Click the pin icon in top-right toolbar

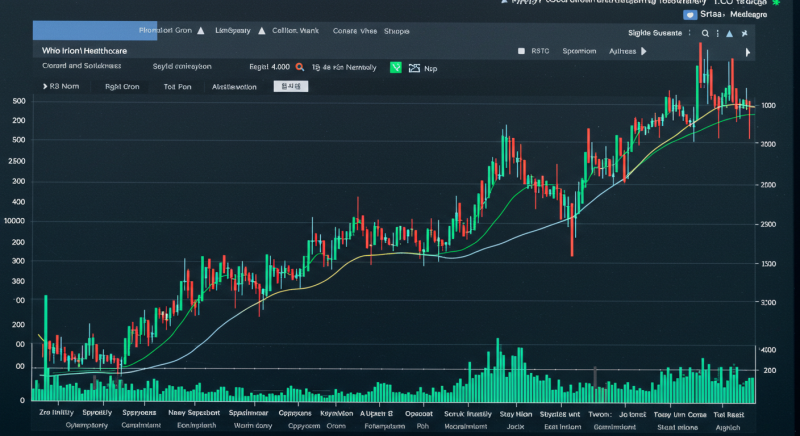744,33
